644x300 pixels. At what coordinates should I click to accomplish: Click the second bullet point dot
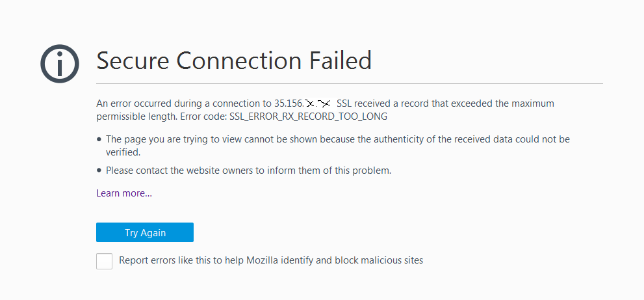(99, 171)
